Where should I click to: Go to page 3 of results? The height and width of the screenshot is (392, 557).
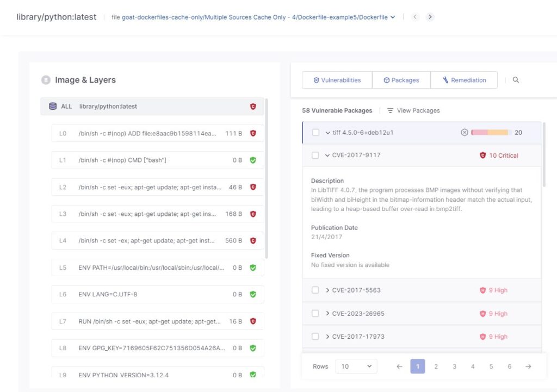point(454,366)
